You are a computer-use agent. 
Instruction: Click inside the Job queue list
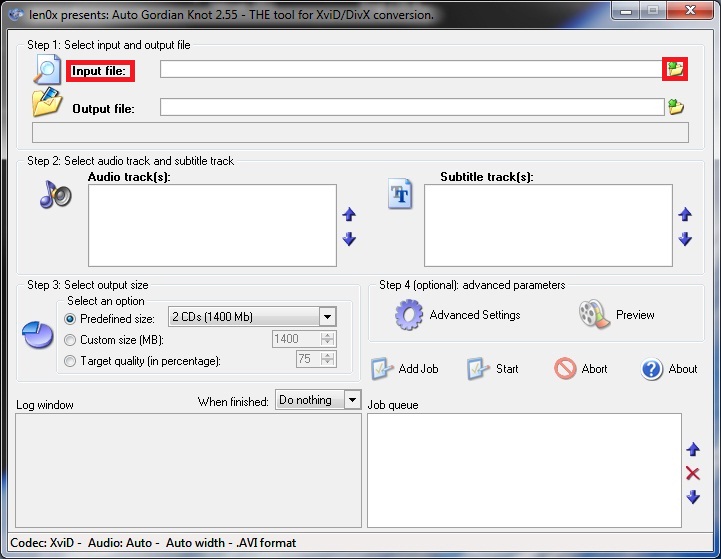click(x=524, y=470)
